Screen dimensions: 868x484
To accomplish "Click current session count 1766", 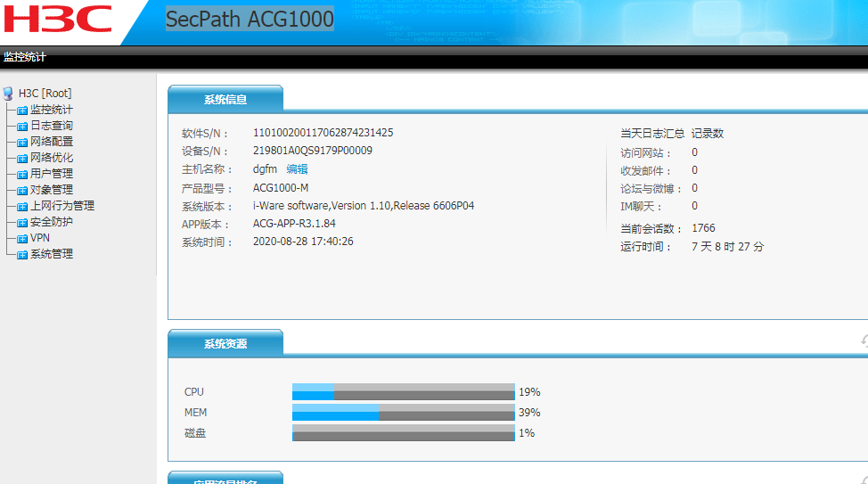I will (703, 228).
